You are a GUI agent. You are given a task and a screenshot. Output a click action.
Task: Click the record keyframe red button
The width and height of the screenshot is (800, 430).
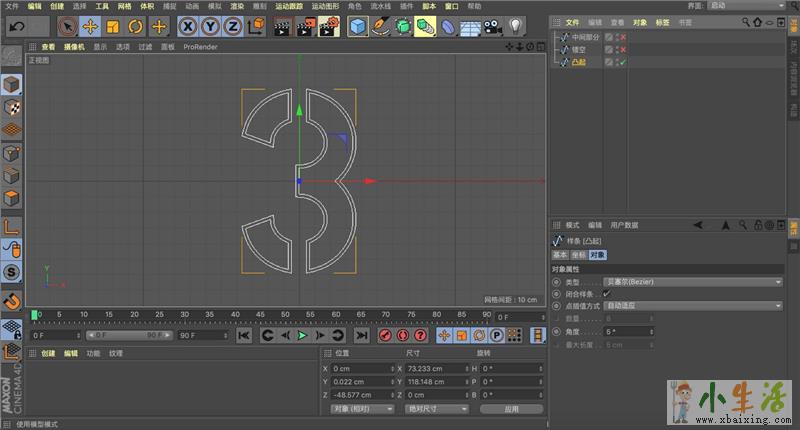pos(388,335)
